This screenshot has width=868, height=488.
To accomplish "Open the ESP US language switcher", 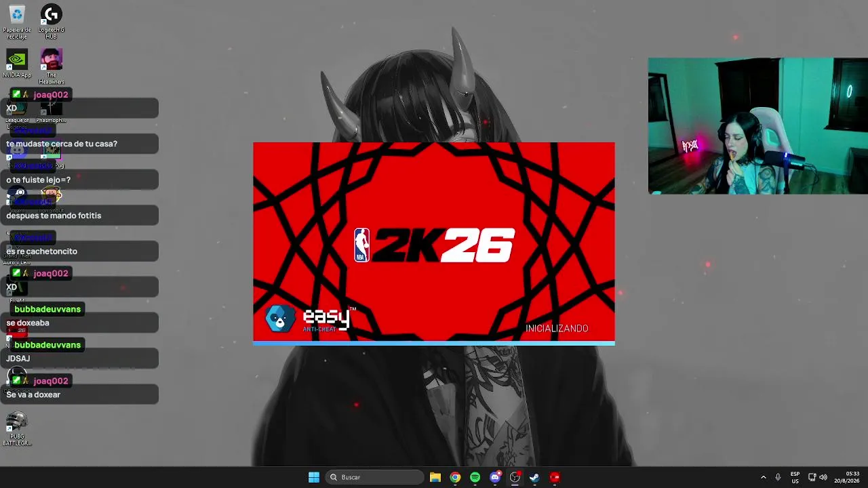I will (795, 477).
